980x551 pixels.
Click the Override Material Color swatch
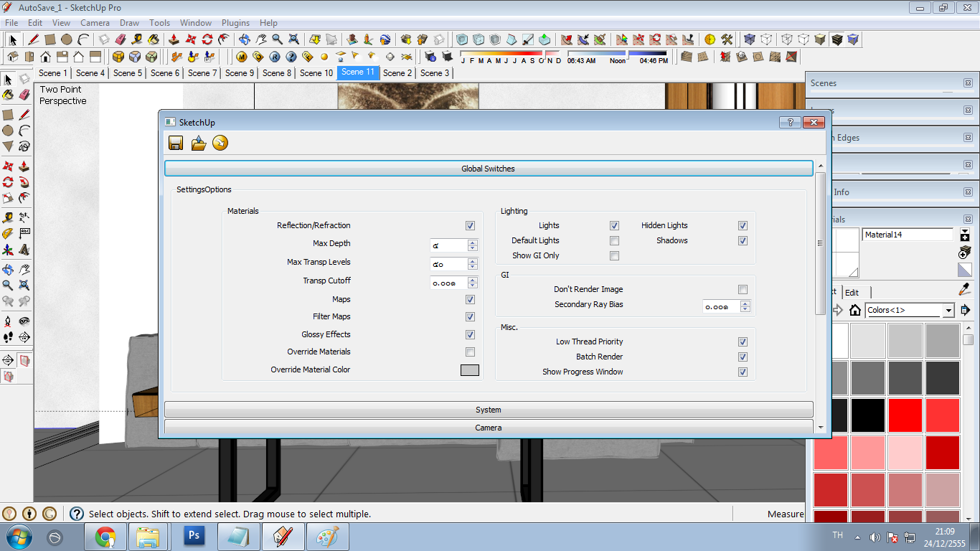click(x=469, y=370)
